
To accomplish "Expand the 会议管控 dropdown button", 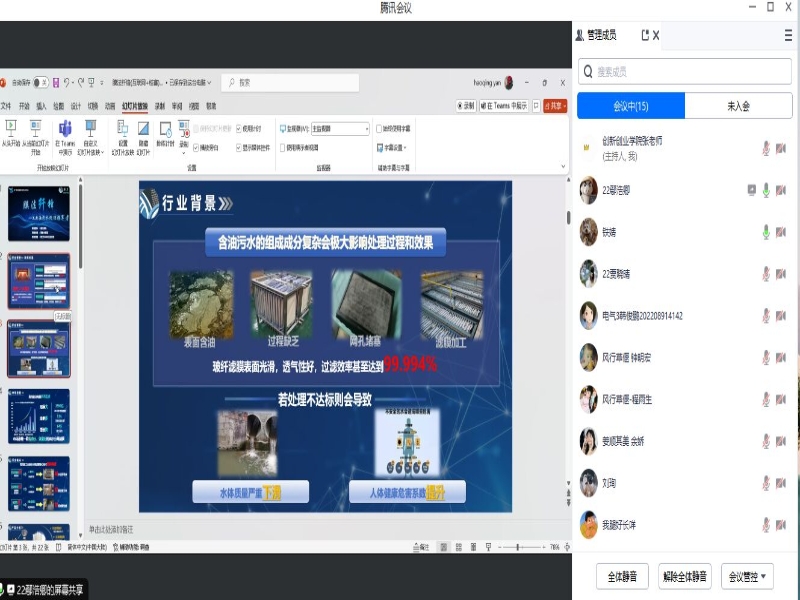I will pyautogui.click(x=749, y=577).
